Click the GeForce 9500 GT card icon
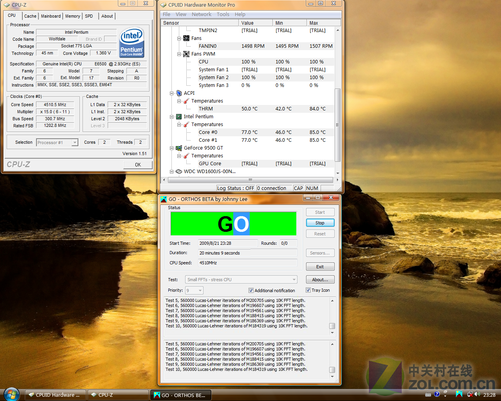Viewport: 501px width, 401px height. tap(179, 148)
